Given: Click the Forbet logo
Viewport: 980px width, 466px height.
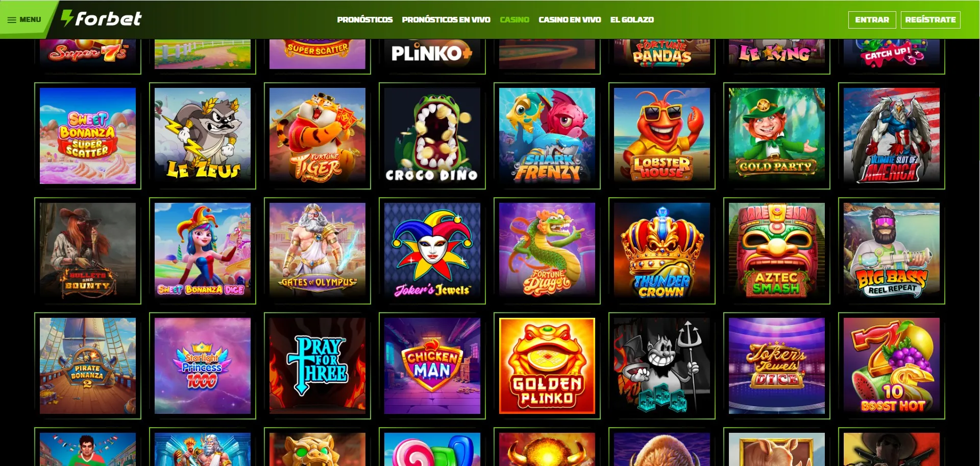Looking at the screenshot, I should (x=101, y=19).
